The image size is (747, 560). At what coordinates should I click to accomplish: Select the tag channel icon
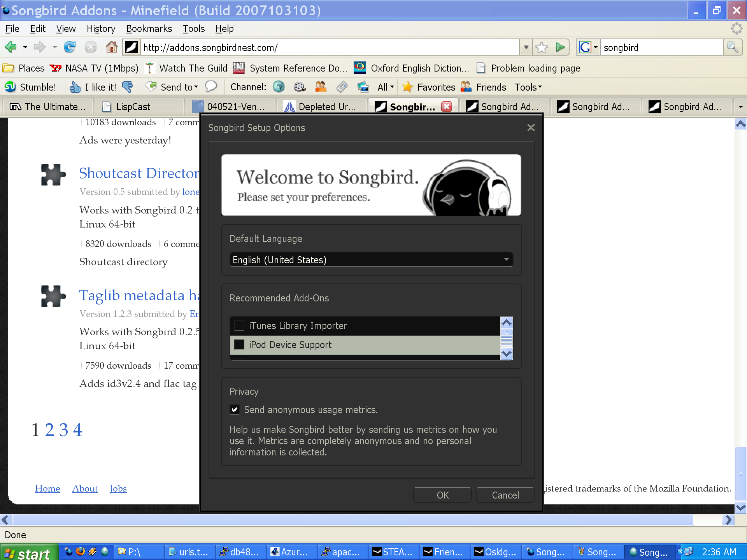(x=342, y=87)
